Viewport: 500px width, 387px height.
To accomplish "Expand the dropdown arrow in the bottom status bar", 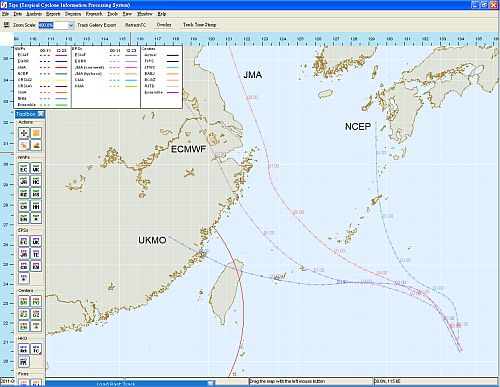I will click(x=211, y=383).
